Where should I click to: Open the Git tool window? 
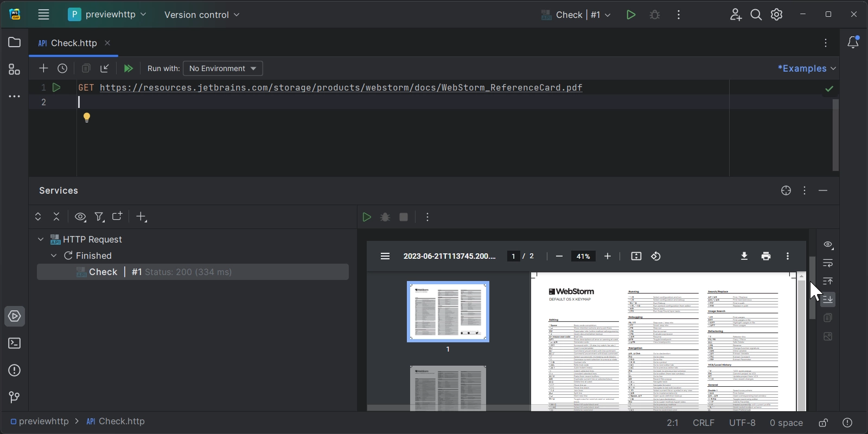15,398
